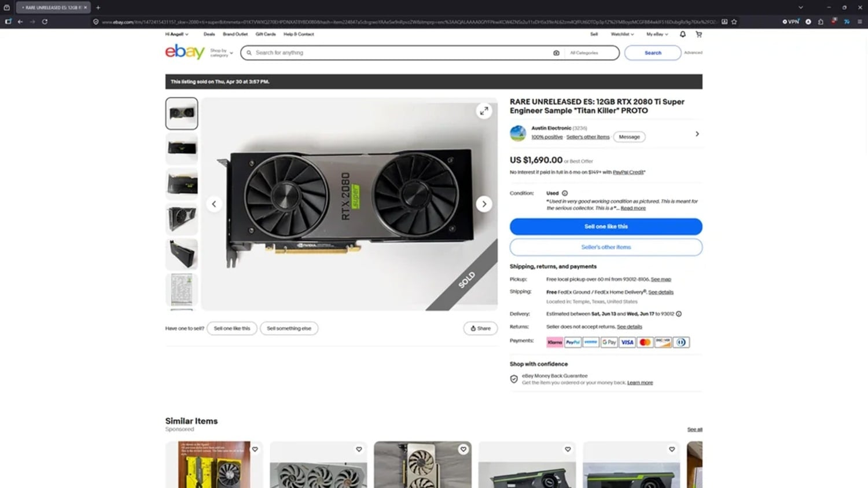868x488 pixels.
Task: Open the Deals menu link
Action: (x=209, y=34)
